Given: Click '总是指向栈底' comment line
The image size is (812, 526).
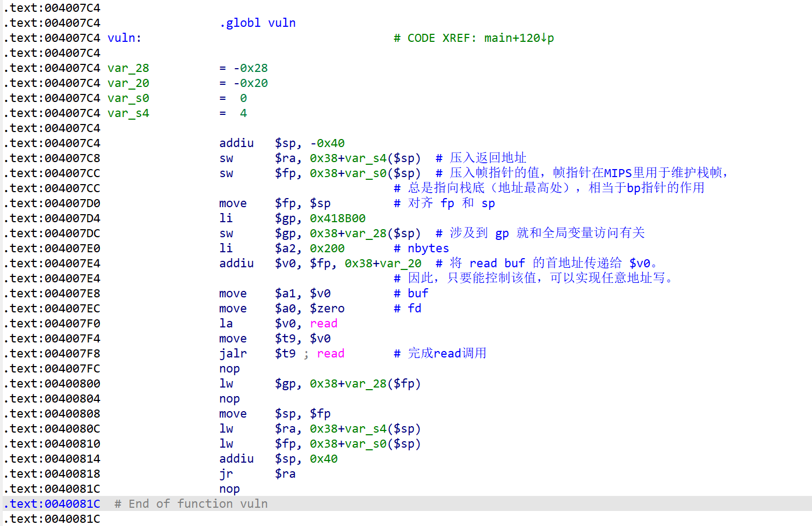Looking at the screenshot, I should click(x=549, y=188).
